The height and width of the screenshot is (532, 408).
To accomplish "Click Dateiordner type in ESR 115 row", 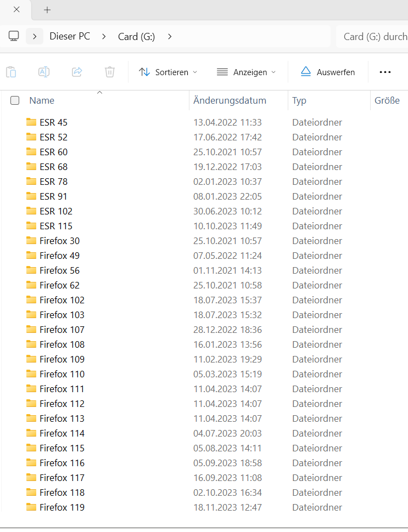I will [x=317, y=226].
